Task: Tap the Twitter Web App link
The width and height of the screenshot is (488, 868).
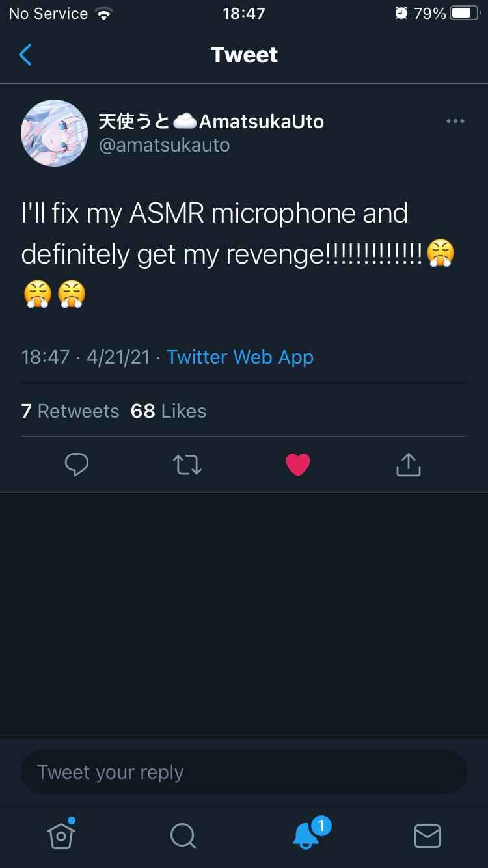Action: [240, 357]
